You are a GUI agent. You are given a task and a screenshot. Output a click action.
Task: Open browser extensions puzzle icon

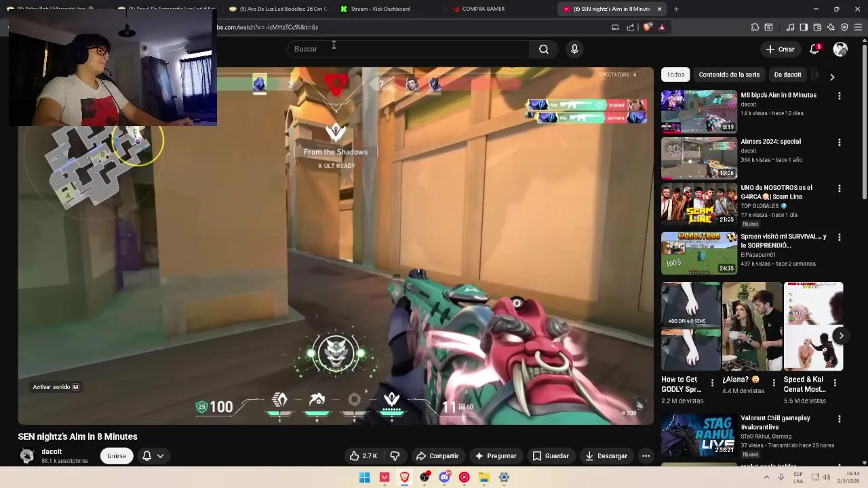(x=755, y=27)
